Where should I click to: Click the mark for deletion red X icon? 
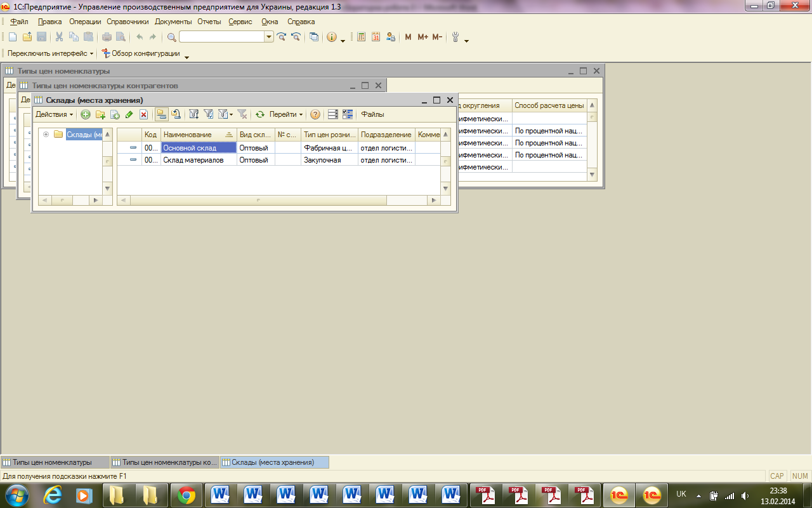tap(143, 114)
